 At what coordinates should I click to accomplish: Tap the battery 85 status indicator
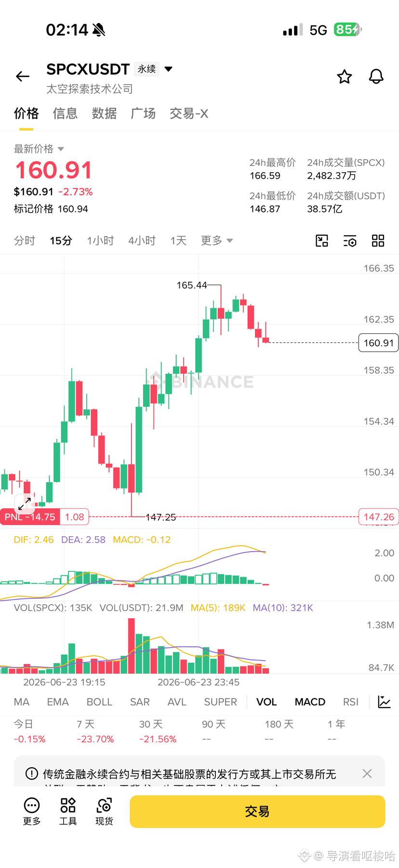click(x=347, y=30)
